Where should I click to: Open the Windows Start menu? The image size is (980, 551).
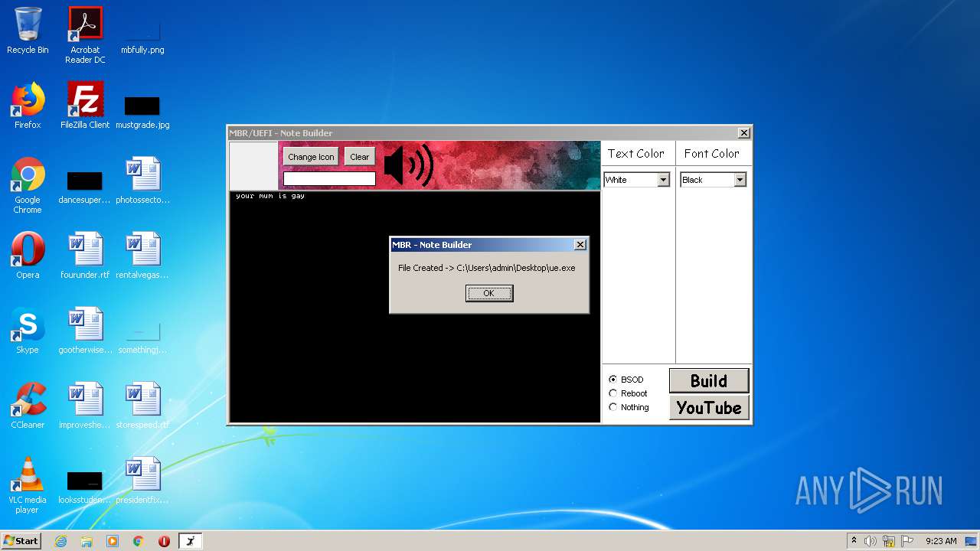(x=21, y=540)
